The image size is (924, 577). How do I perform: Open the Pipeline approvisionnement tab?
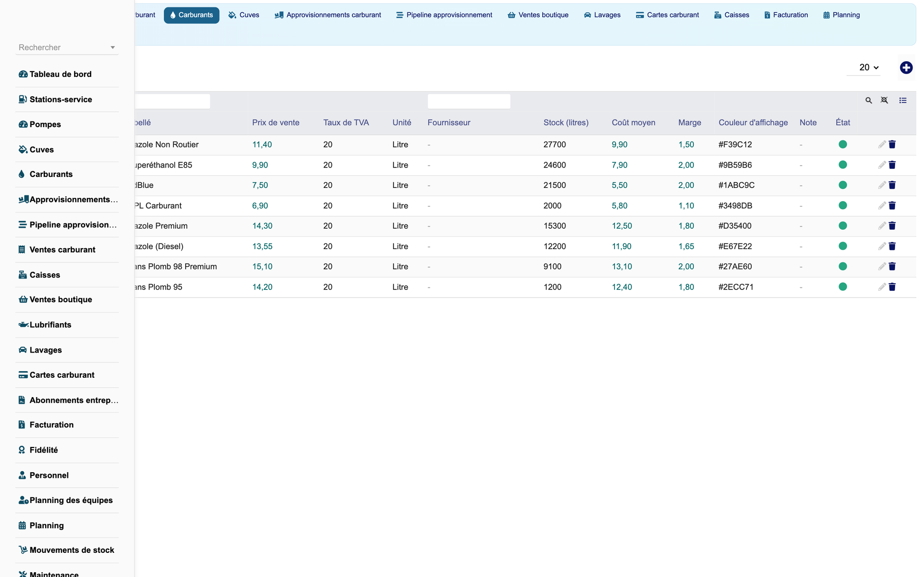(444, 15)
